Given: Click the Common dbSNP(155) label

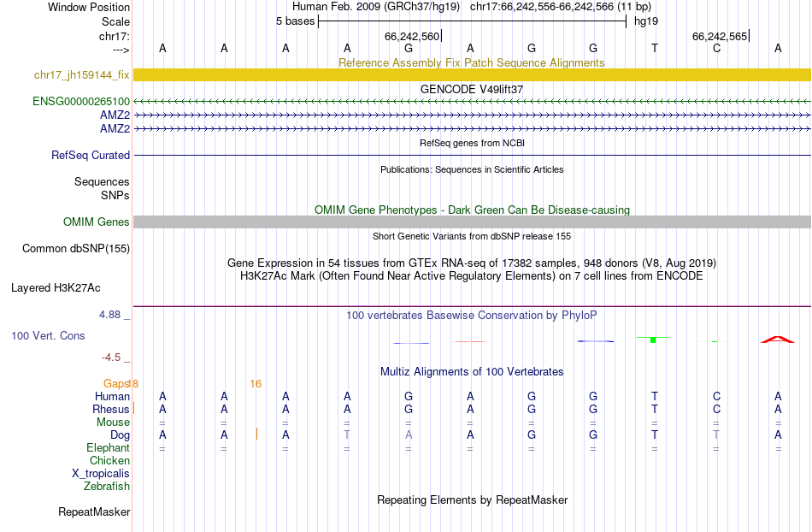Looking at the screenshot, I should click(75, 249).
